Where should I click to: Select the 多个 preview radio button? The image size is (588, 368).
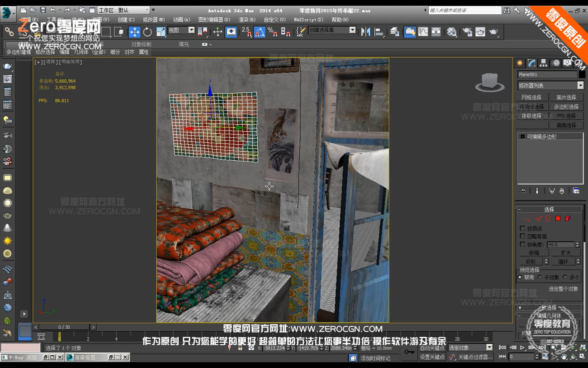(x=565, y=277)
